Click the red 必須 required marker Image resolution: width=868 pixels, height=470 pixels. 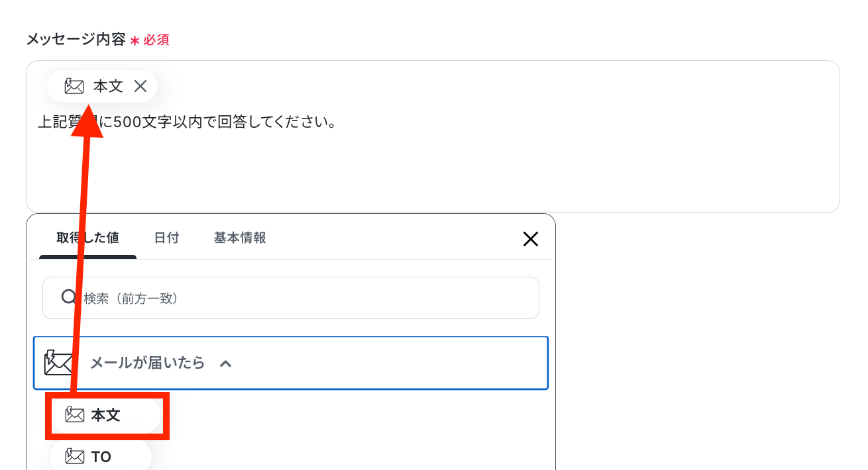coord(156,40)
